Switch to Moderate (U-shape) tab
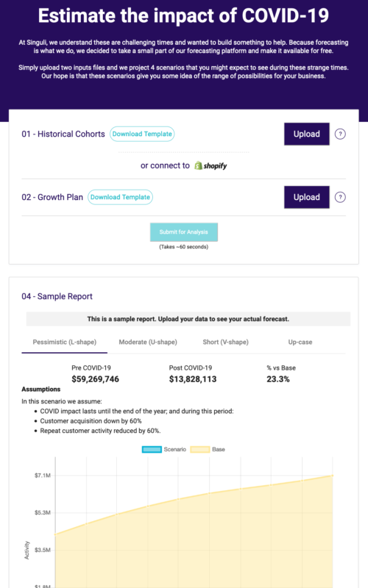The height and width of the screenshot is (588, 368). click(148, 342)
